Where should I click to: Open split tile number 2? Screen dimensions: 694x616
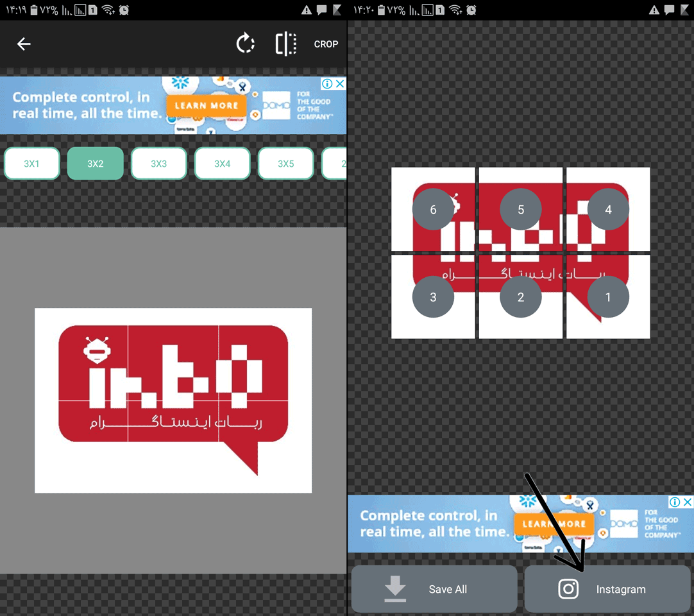click(521, 296)
